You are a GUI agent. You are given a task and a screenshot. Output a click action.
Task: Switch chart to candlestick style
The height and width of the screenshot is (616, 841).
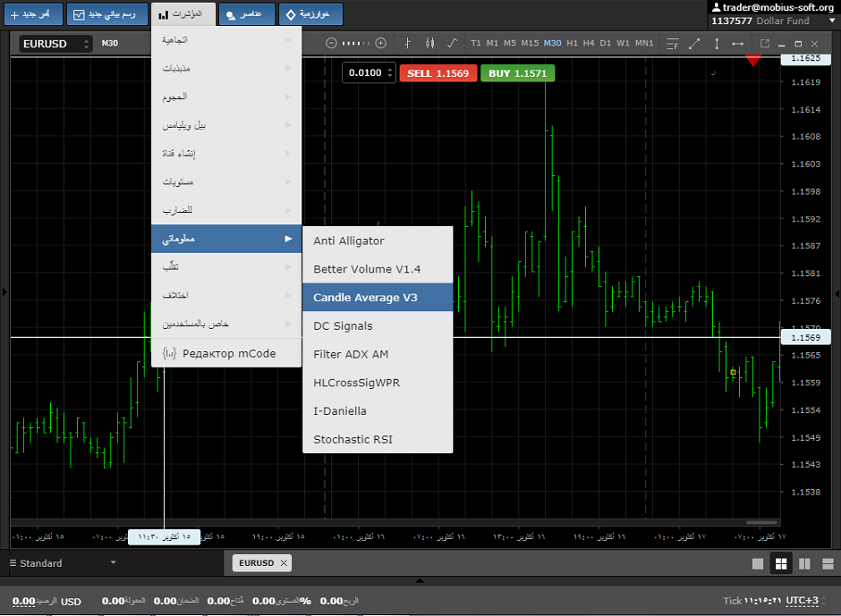tap(429, 44)
